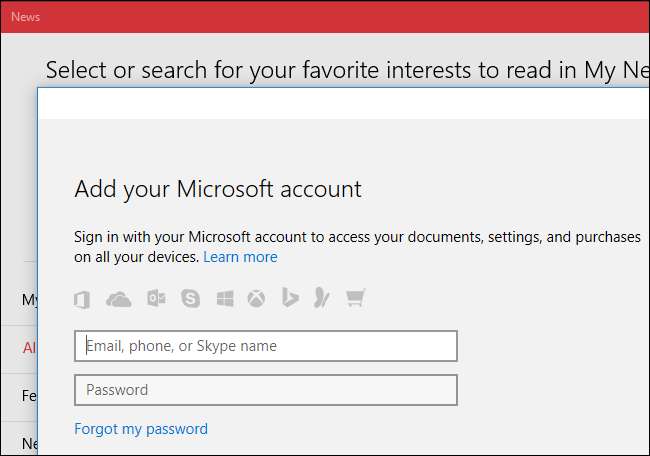Screen dimensions: 650x456
Task: Click the MSN butterfly icon
Action: [321, 298]
